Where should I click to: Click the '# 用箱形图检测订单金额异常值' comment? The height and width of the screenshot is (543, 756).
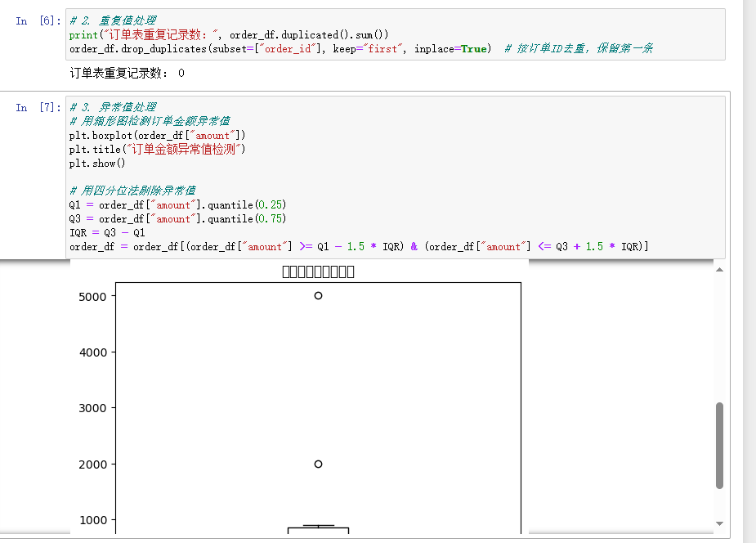[150, 121]
